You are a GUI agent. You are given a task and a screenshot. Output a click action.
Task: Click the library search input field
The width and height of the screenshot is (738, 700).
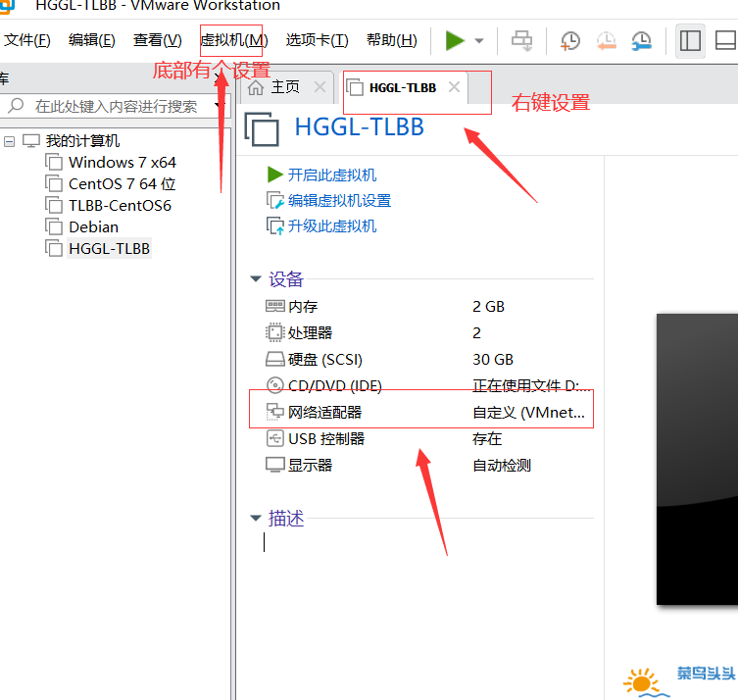(116, 107)
